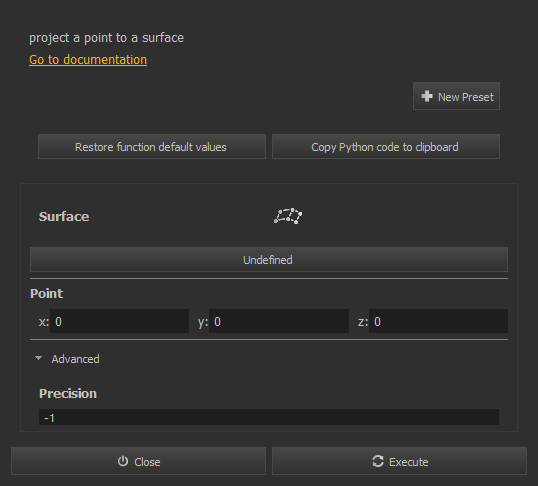The height and width of the screenshot is (486, 538).
Task: Click the Precision parameter label
Action: pos(68,393)
